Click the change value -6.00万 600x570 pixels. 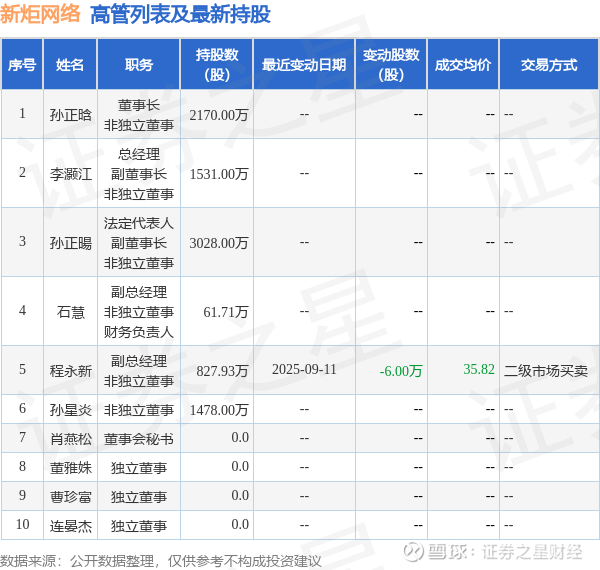pos(401,371)
